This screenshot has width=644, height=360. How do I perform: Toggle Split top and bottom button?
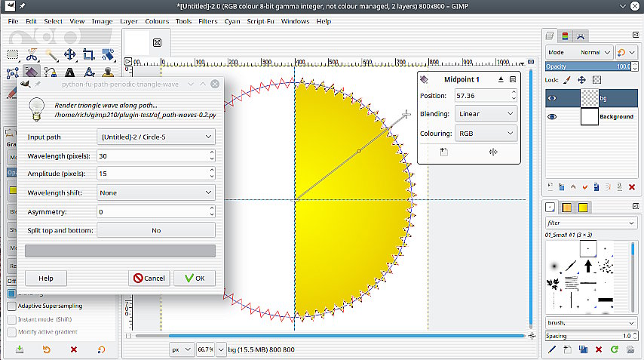[156, 230]
